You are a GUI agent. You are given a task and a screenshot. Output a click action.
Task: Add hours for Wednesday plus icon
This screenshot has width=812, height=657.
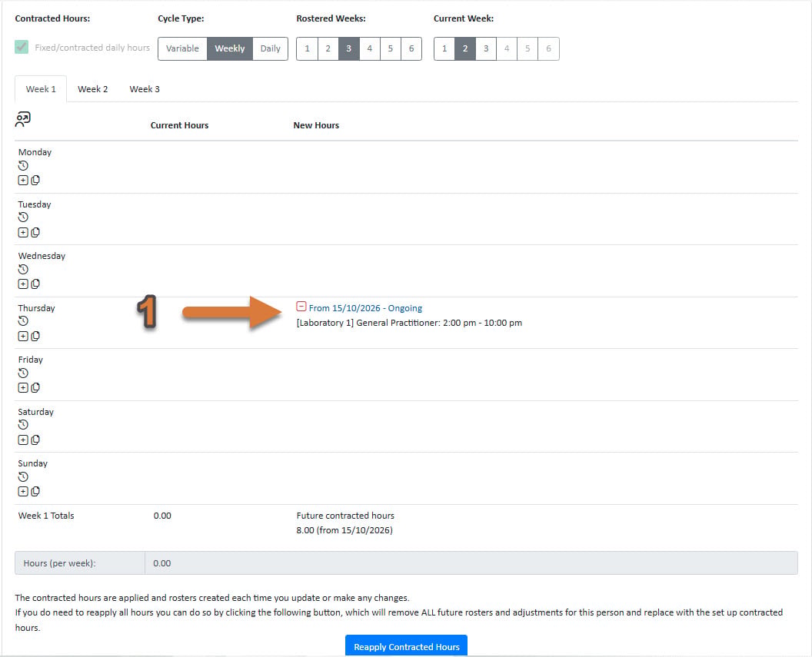[23, 284]
